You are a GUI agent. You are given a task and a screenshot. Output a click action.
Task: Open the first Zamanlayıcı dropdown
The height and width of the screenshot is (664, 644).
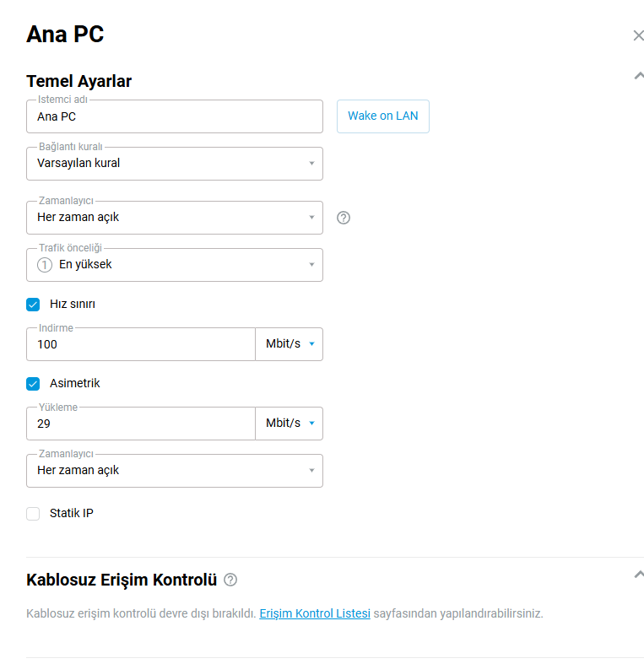tap(175, 218)
